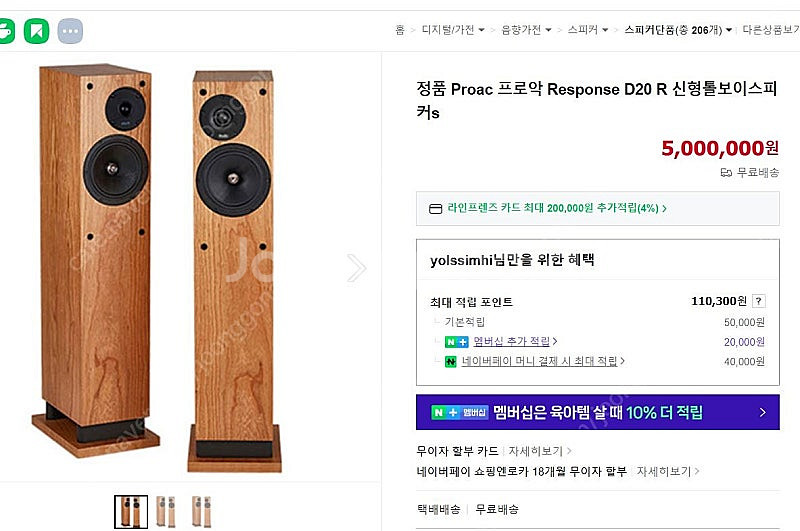
Task: Click the next image arrow on product photo
Action: [x=357, y=267]
